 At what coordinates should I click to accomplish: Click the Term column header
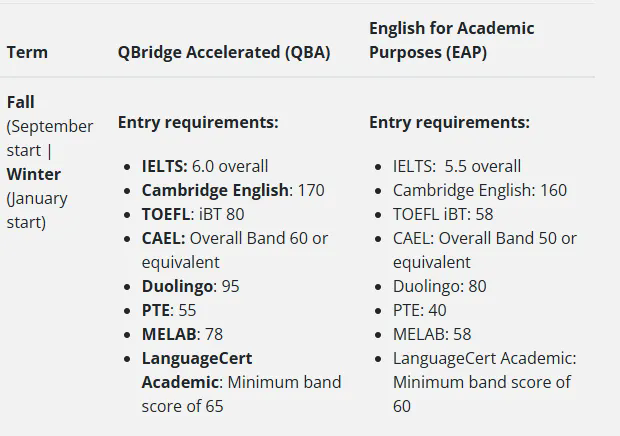pos(27,52)
